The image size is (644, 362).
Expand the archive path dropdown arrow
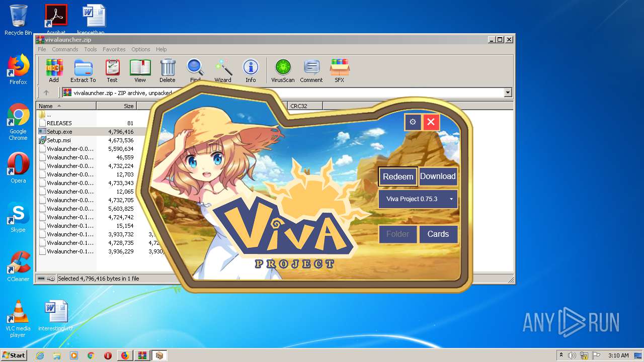click(x=508, y=93)
